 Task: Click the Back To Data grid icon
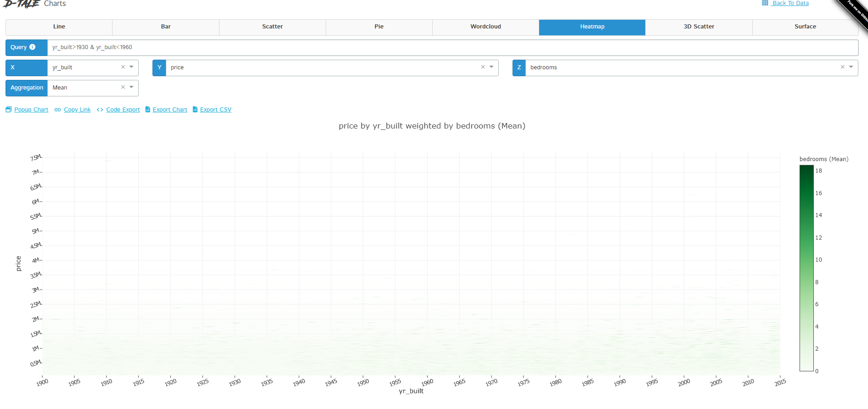pyautogui.click(x=765, y=3)
